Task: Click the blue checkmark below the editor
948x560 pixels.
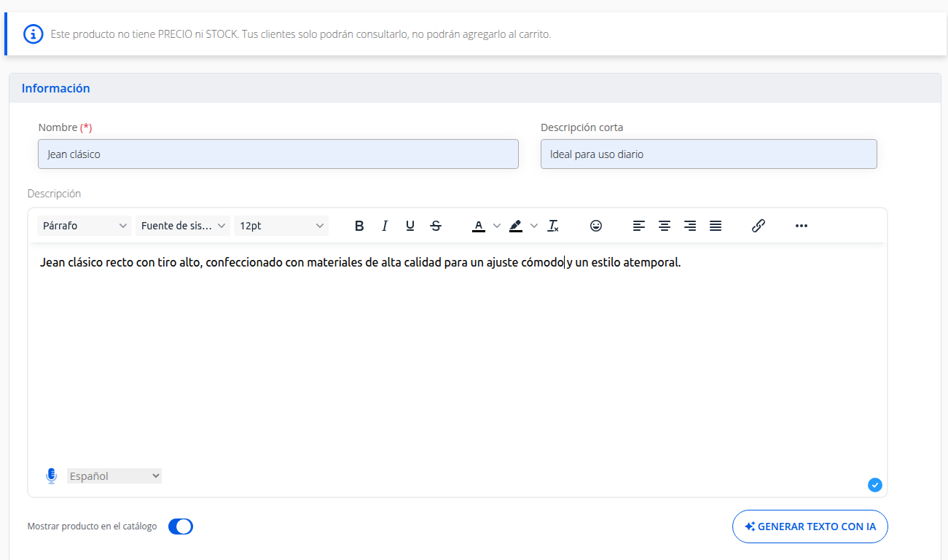Action: coord(874,484)
